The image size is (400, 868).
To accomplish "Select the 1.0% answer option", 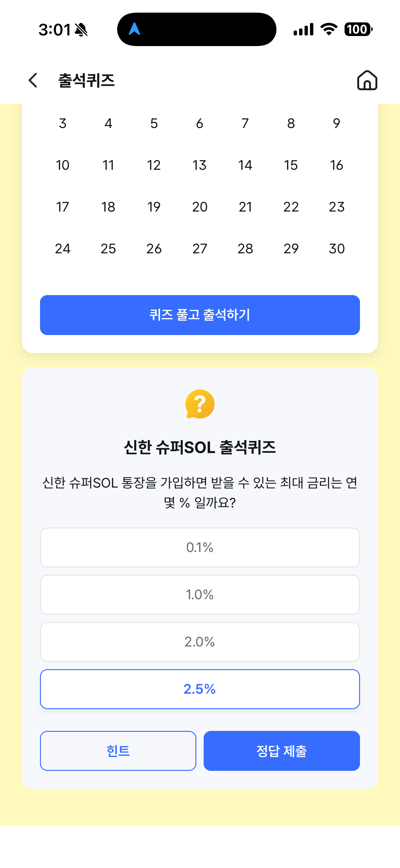I will click(200, 594).
